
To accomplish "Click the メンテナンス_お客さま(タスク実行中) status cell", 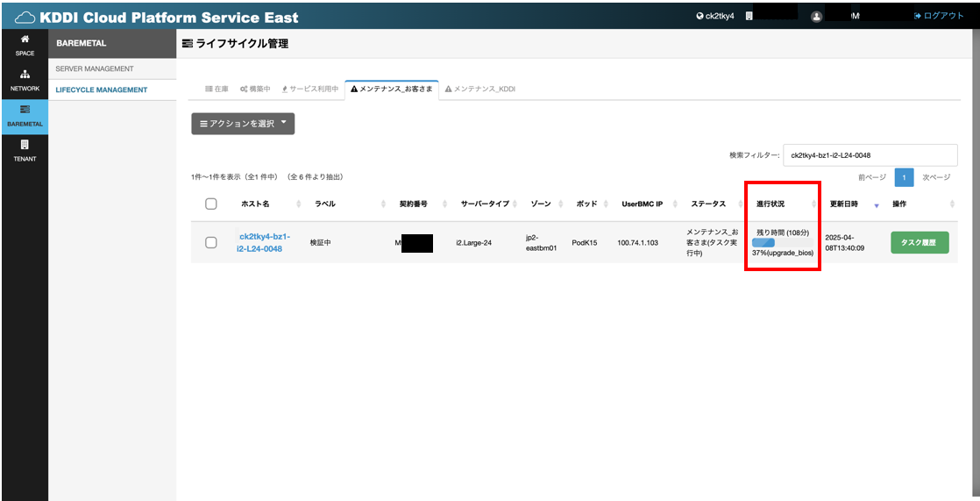I will [712, 243].
